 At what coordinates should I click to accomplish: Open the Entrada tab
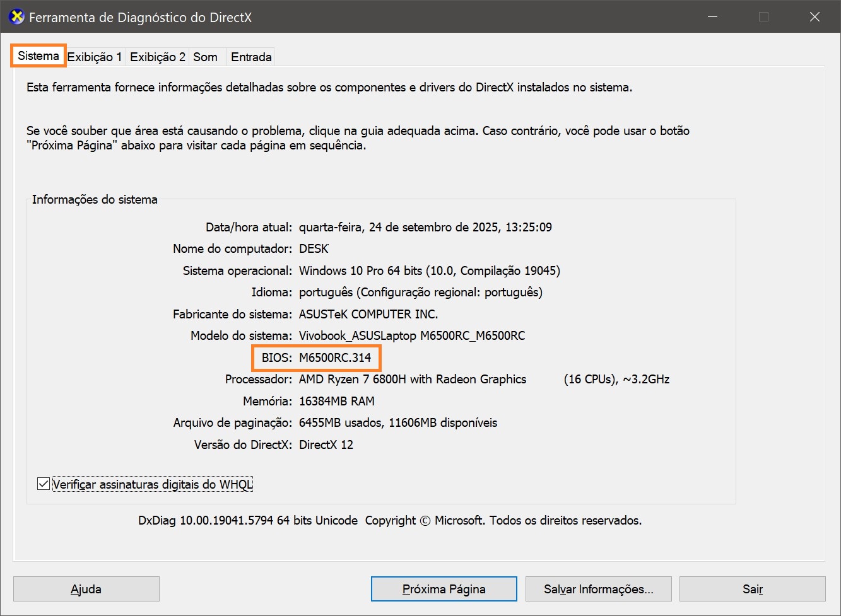coord(251,57)
